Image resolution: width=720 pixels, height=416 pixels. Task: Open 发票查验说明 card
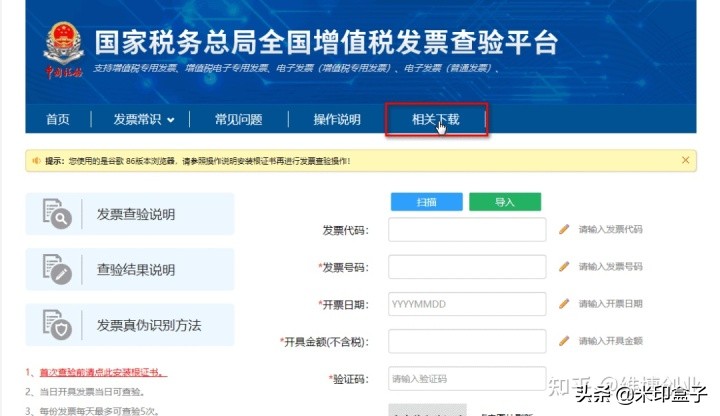point(130,214)
